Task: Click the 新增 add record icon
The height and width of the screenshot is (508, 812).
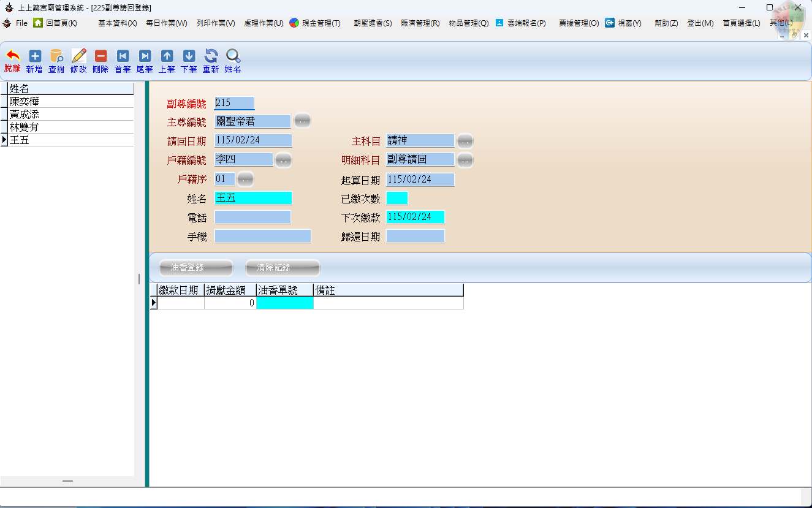Action: tap(35, 56)
